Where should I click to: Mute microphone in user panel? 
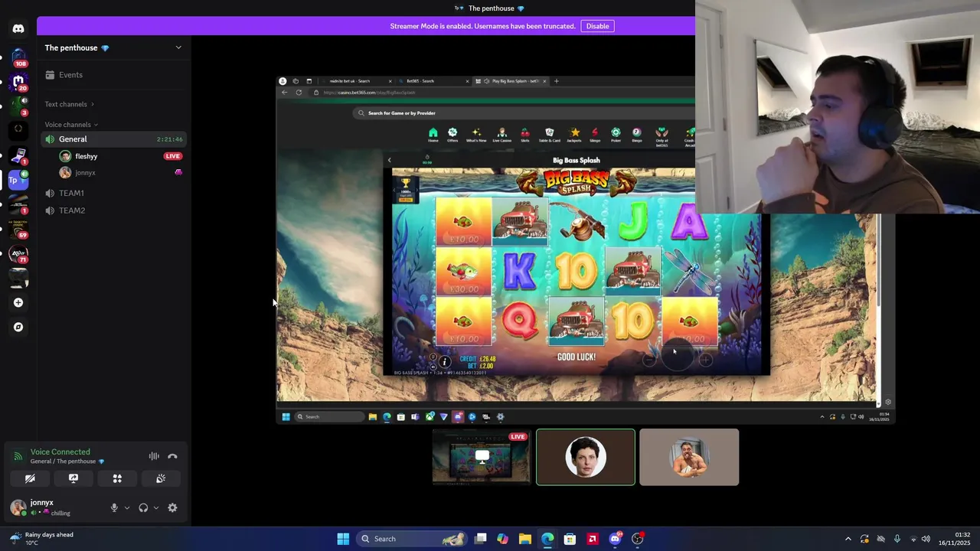click(114, 507)
